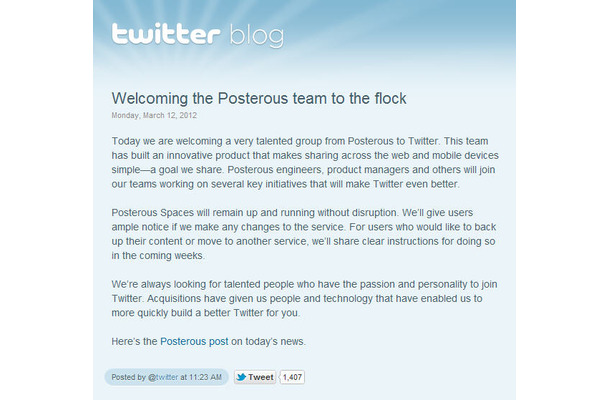Viewport: 610px width, 400px height.
Task: Click the date "Monday, March 12, 2012"
Action: (154, 116)
